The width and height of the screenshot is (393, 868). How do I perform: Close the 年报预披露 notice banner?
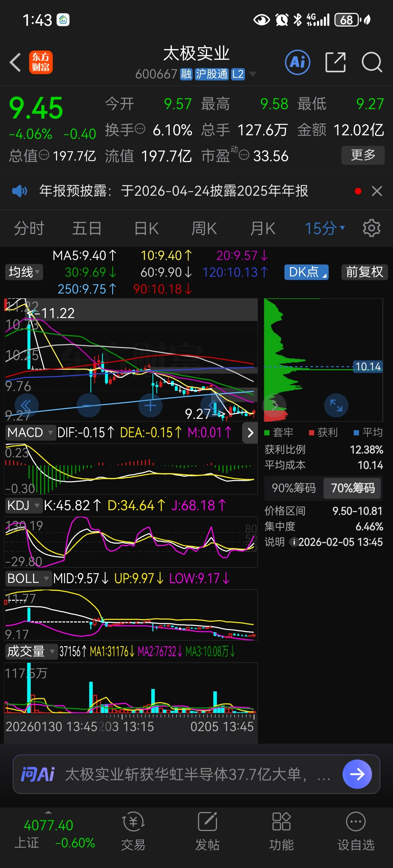pos(377,191)
